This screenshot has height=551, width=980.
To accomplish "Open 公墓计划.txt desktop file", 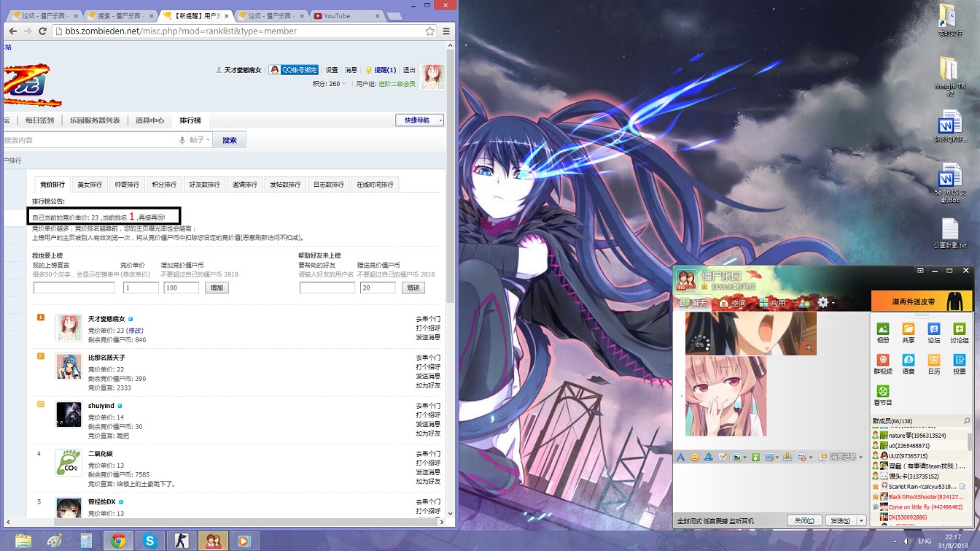I will click(x=950, y=234).
